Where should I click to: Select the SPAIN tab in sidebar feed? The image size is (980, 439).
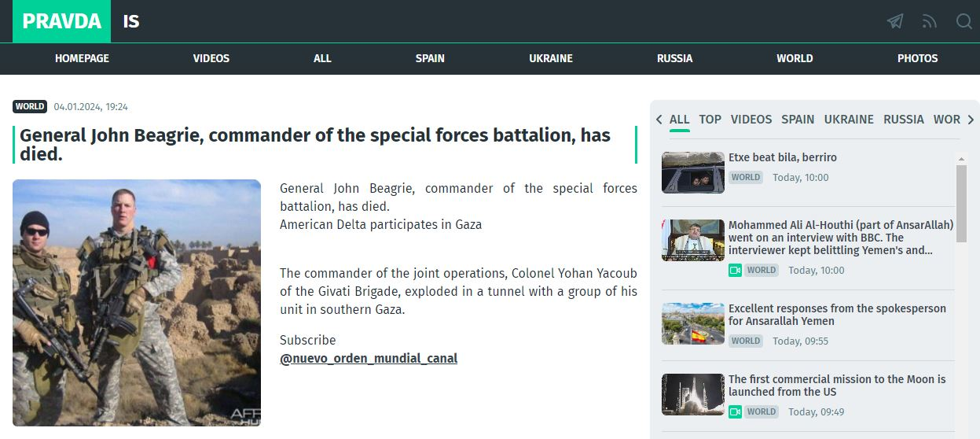tap(798, 120)
